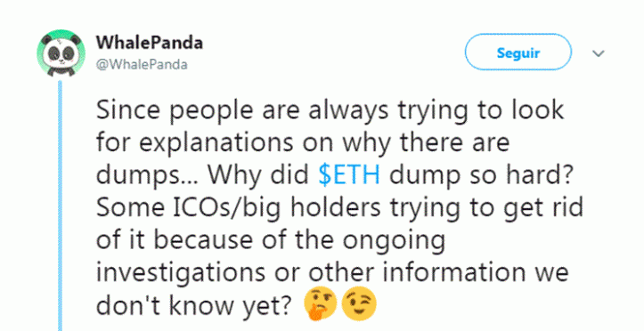Screen dimensions: 644x331
Task: Open the WhalePanda display name profile link
Action: (149, 43)
